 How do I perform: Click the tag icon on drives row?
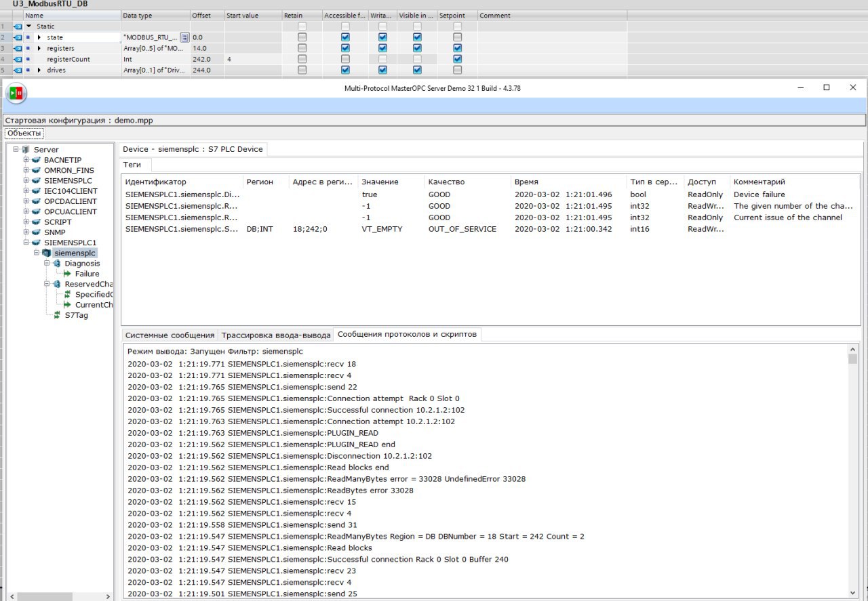click(18, 70)
